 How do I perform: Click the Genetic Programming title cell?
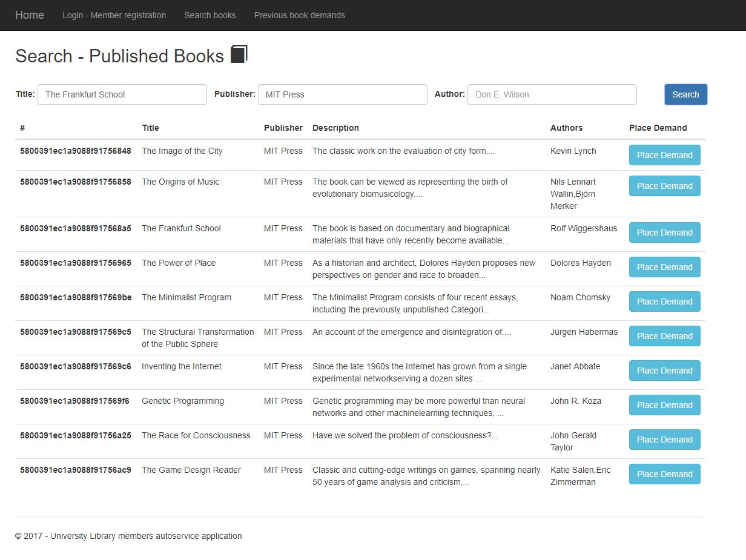pyautogui.click(x=183, y=401)
